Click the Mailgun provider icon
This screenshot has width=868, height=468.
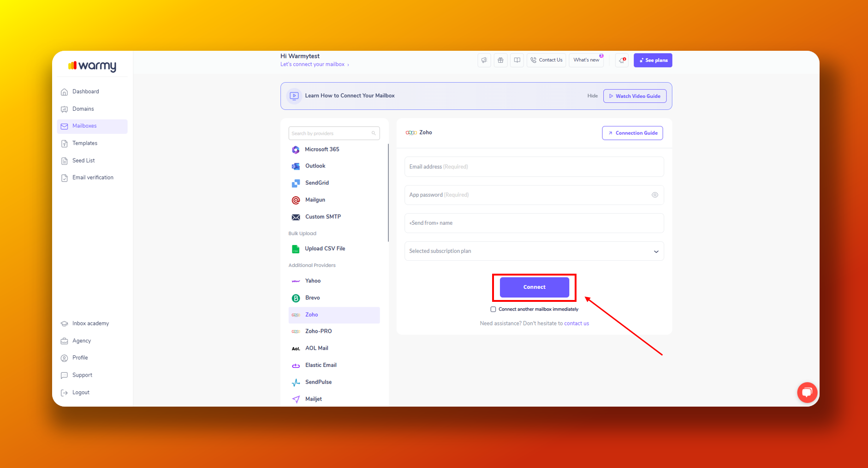(296, 200)
